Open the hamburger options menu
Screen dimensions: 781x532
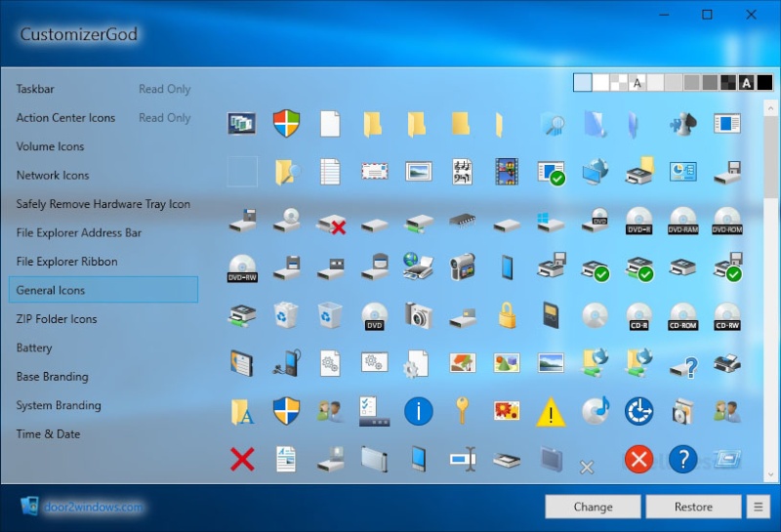(x=759, y=507)
